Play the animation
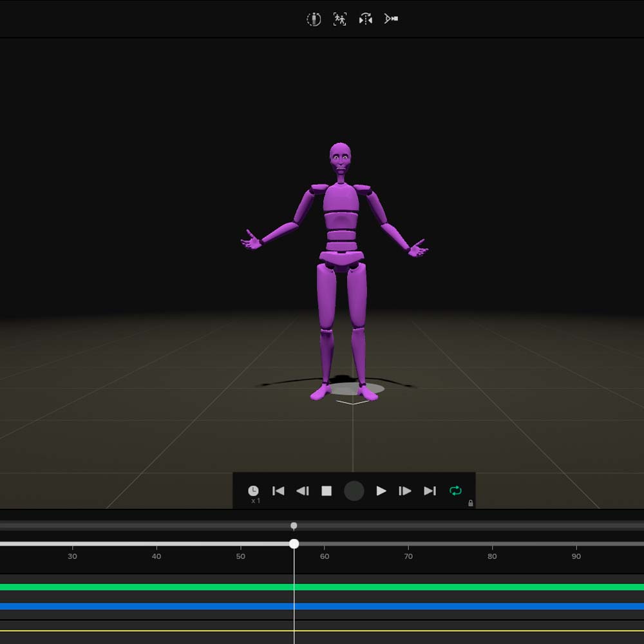644x644 pixels. click(381, 491)
